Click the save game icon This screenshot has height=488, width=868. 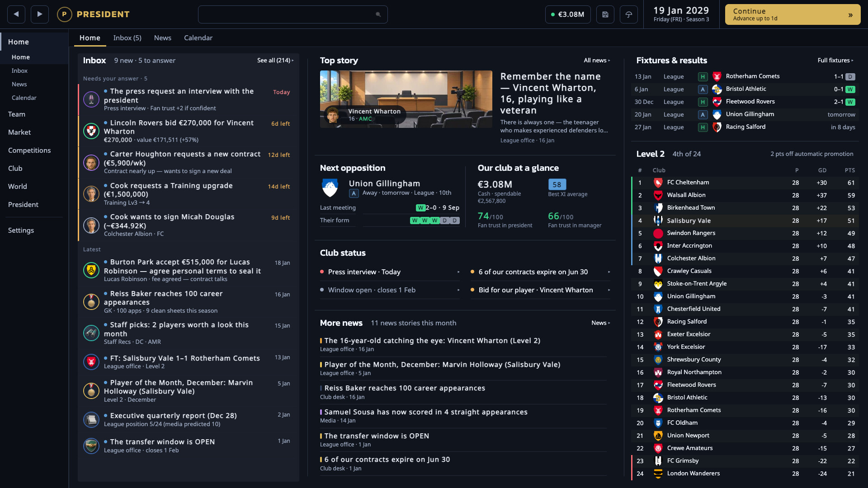click(x=605, y=14)
